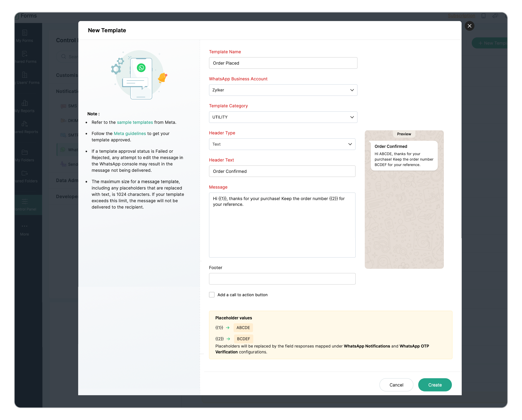Close the New Template dialog with X icon
Viewport: 522px width, 420px height.
tap(469, 26)
